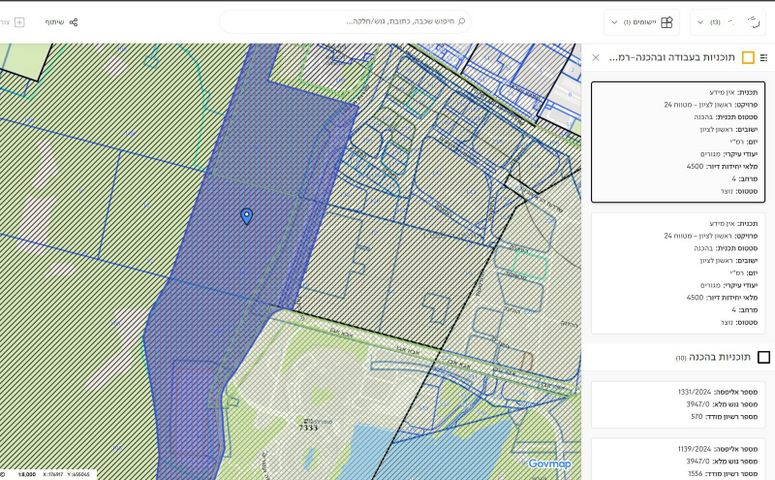
Task: Click 'מספר רשיון מודד: 570' text
Action: pos(724,417)
